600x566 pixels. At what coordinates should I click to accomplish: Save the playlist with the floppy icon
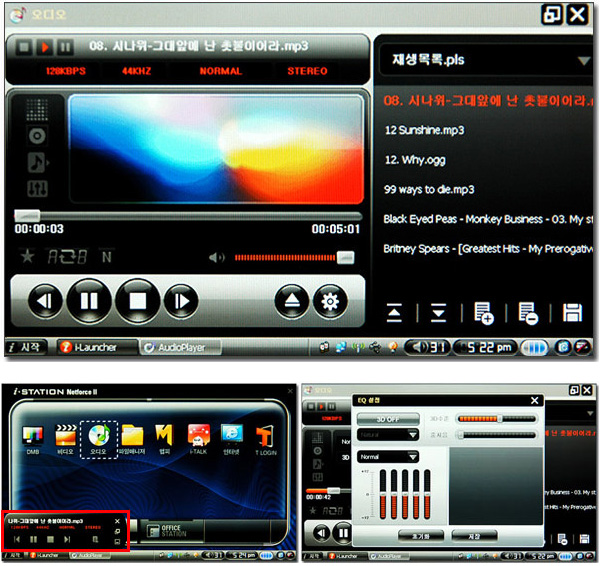tap(572, 313)
